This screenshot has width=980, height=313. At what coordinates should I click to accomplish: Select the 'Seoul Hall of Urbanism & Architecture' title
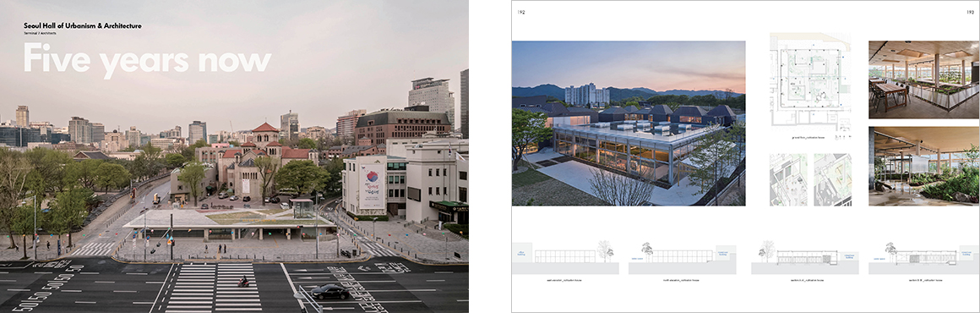click(83, 25)
